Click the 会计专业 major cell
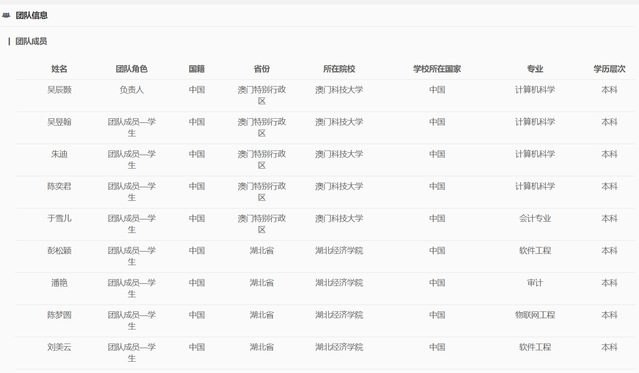Screen dimensions: 639x373 tap(535, 219)
